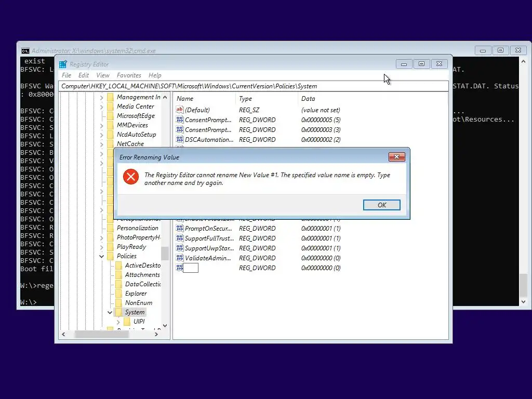
Task: Select the SupportUwpStar... DWORD value icon
Action: pyautogui.click(x=179, y=248)
